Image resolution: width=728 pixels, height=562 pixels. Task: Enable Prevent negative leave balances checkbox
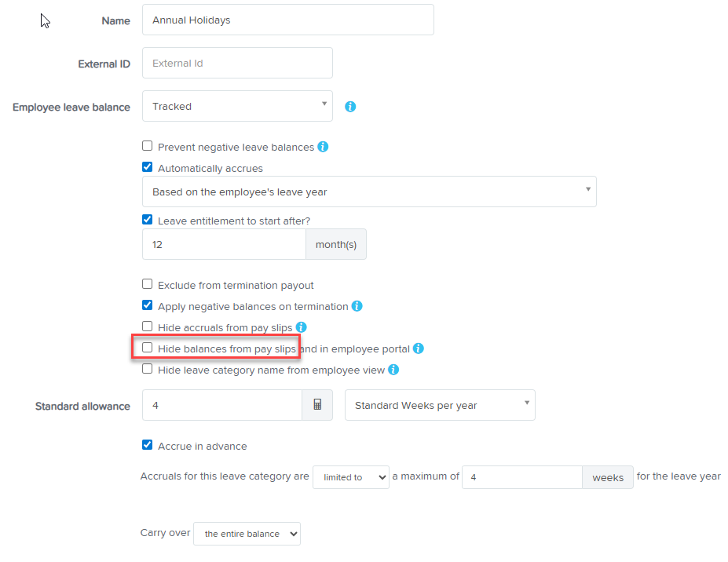[x=147, y=146]
